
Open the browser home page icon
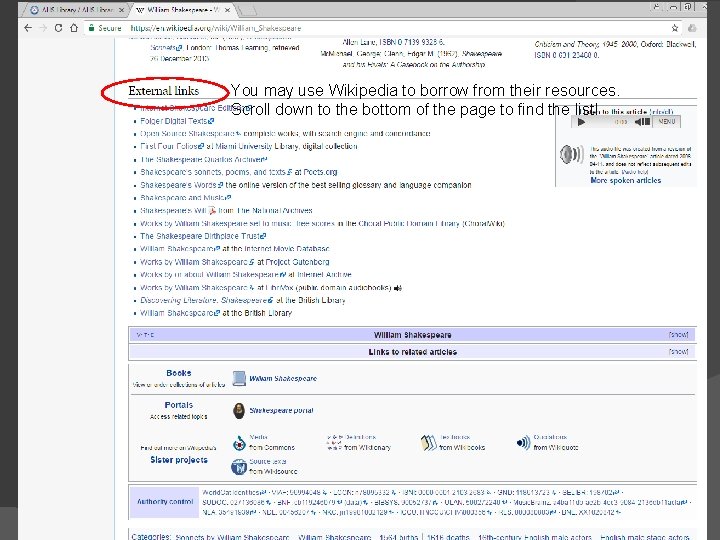pyautogui.click(x=74, y=28)
